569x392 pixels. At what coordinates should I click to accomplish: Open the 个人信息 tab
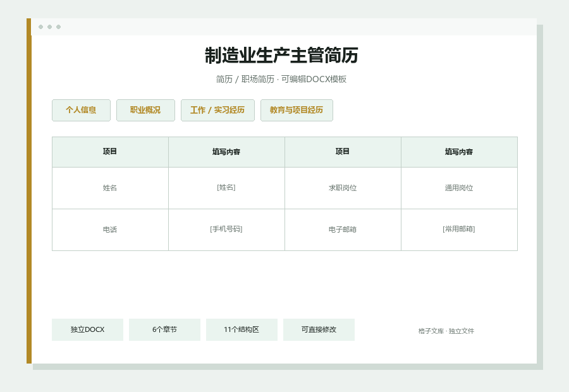82,111
